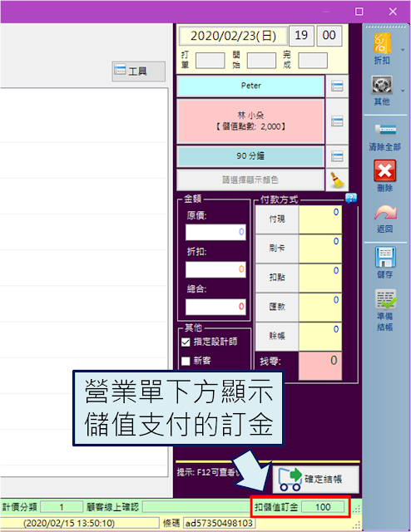Click the 刷卡 card payment button
411x532 pixels.
(277, 249)
